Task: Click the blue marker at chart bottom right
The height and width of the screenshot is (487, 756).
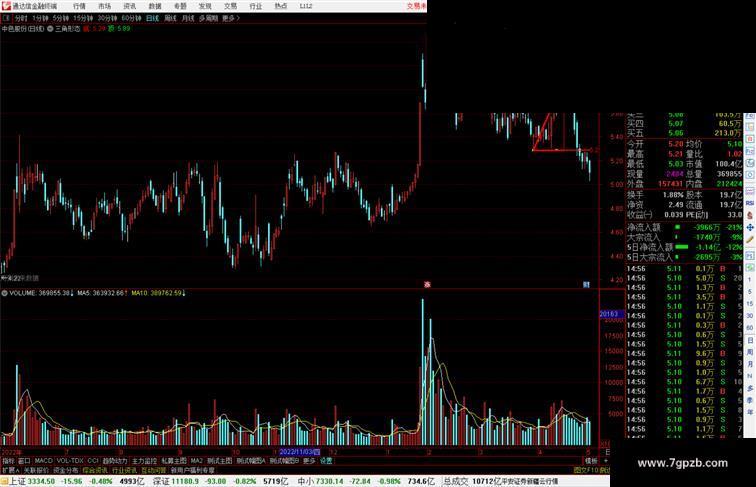Action: click(586, 284)
